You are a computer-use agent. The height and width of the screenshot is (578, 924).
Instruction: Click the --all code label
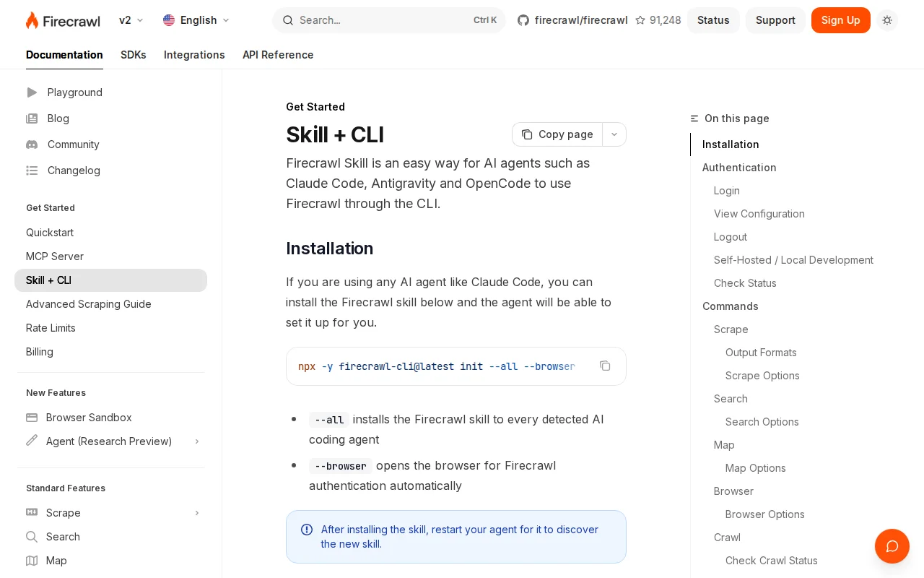pyautogui.click(x=329, y=420)
